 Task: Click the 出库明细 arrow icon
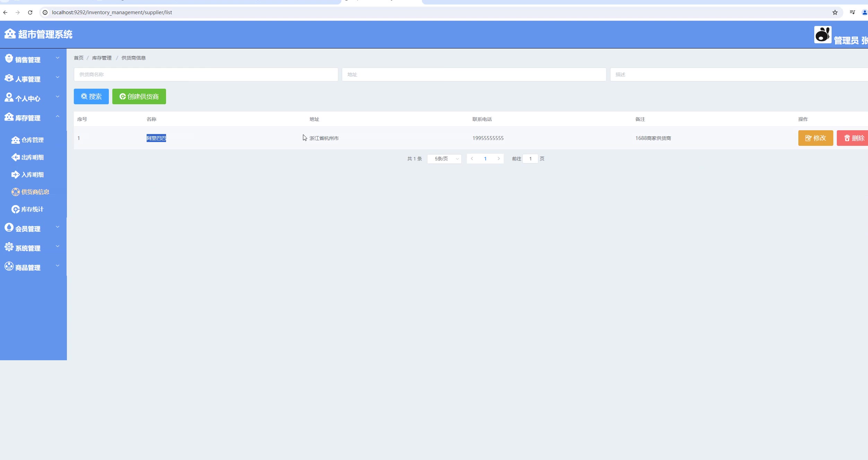tap(16, 157)
